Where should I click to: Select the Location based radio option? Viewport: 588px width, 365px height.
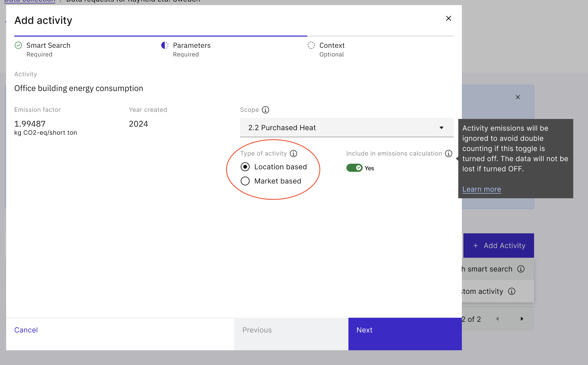pyautogui.click(x=245, y=167)
